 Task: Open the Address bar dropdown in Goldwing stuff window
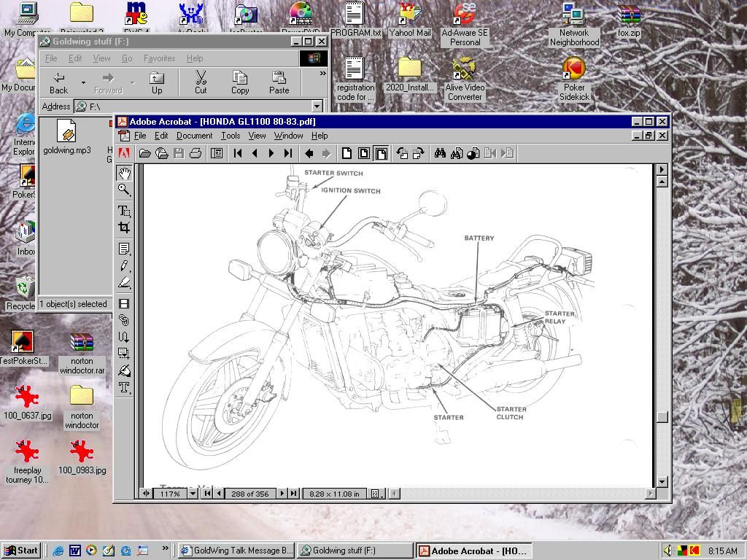tap(317, 106)
